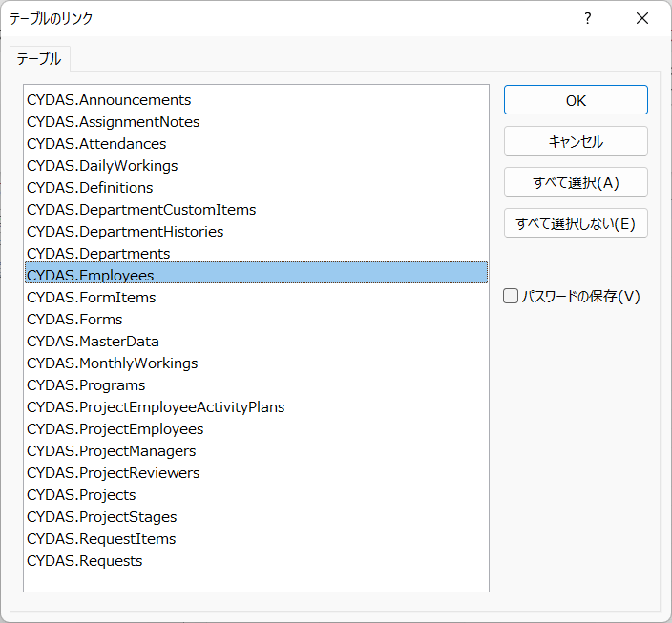Select the CYDAS.DailyWorkings entry
The width and height of the screenshot is (672, 623).
[x=102, y=166]
